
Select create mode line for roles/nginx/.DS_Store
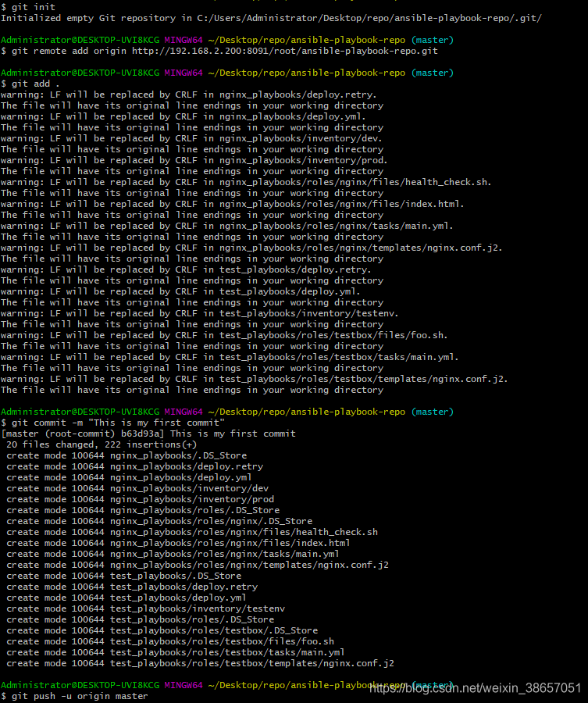pyautogui.click(x=159, y=521)
